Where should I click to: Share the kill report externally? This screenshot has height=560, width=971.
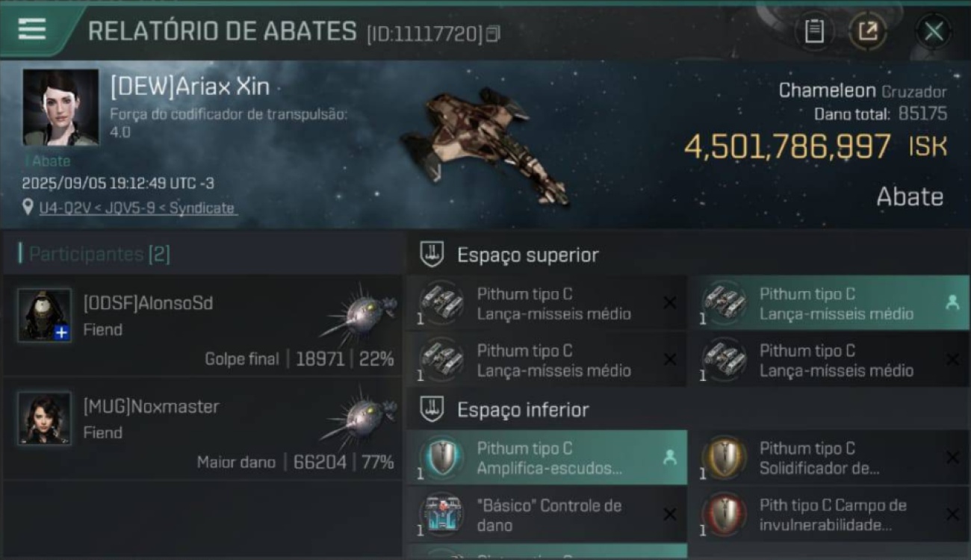pos(868,31)
